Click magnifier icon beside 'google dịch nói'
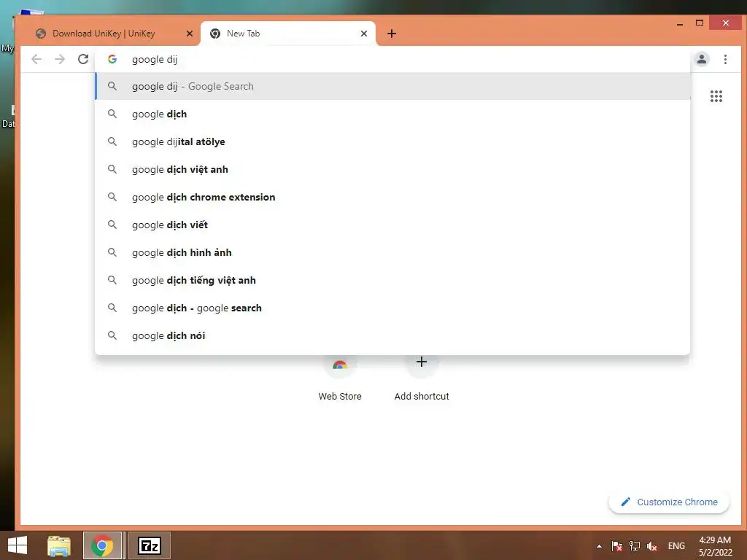747x560 pixels. [112, 335]
